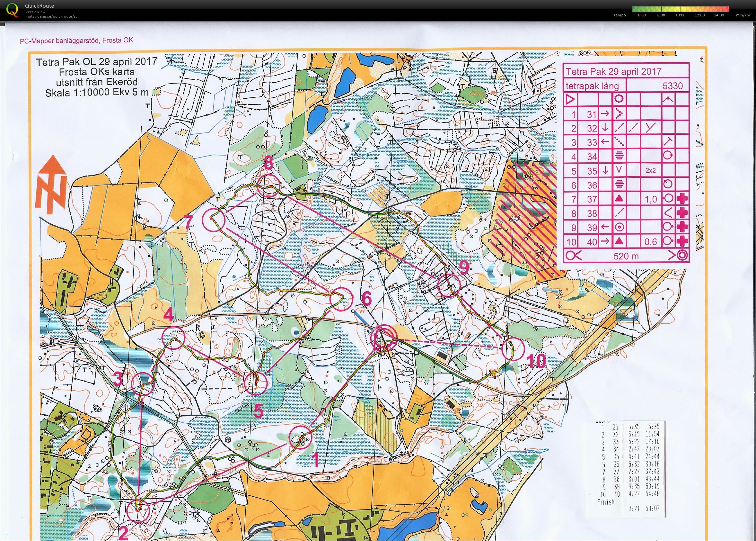Click the Skala 1:10000 Ekv 5 m text

click(x=97, y=92)
